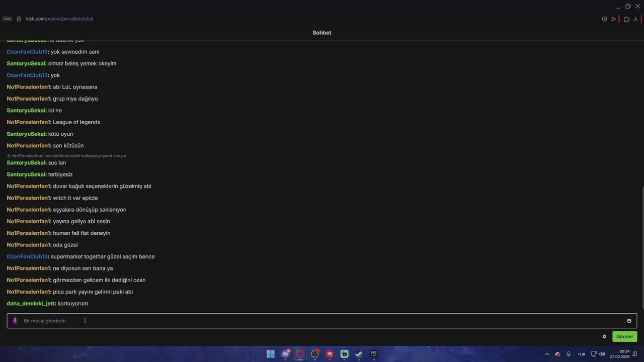
Task: Click the red round app taskbar icon
Action: 330,354
